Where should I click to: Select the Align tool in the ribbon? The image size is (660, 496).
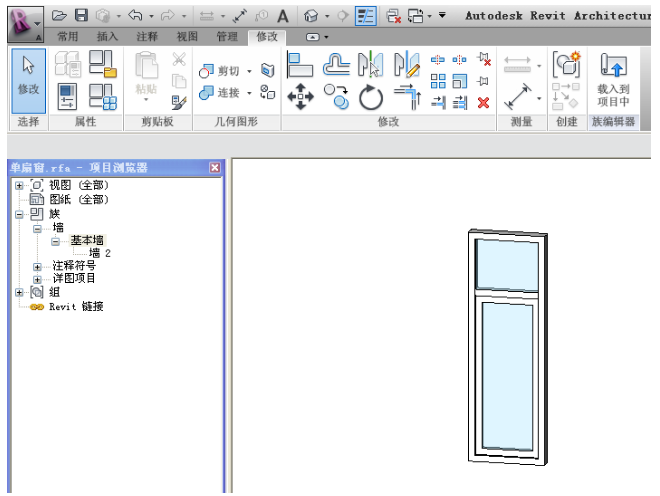coord(301,66)
